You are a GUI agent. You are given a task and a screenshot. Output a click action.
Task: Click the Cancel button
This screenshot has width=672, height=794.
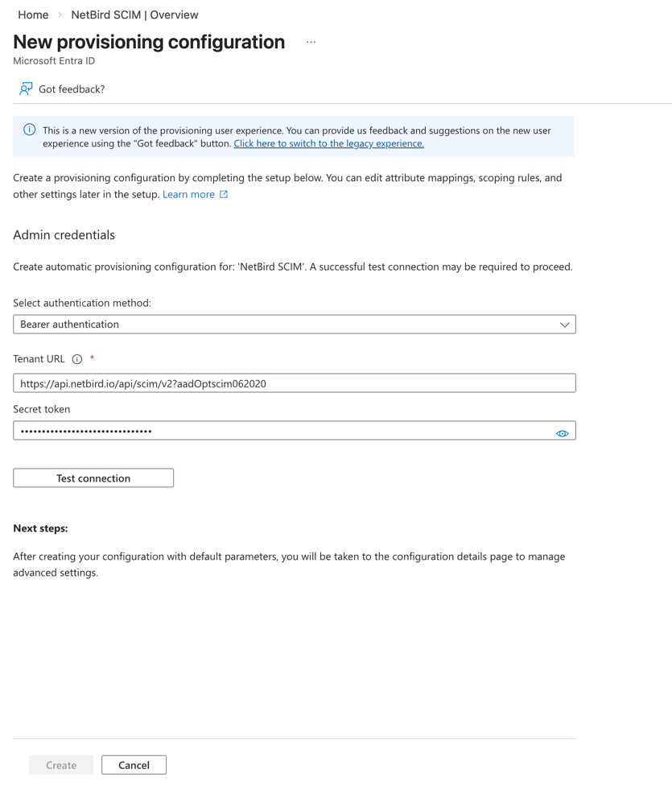click(134, 765)
